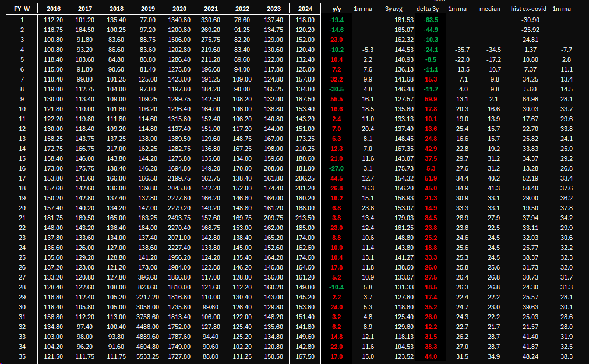This screenshot has width=589, height=364.
Task: Click cell 167.50 in 2024 week 35
Action: pyautogui.click(x=305, y=356)
